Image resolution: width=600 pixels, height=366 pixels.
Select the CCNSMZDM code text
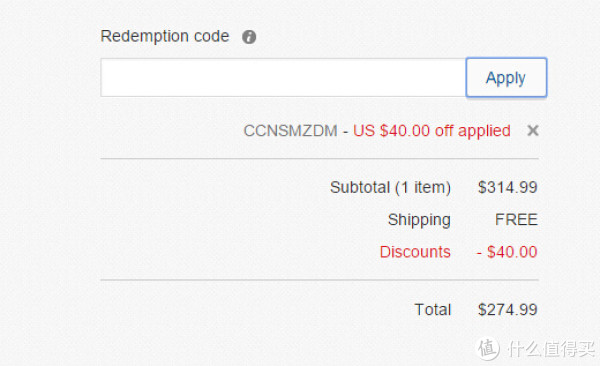[x=290, y=131]
